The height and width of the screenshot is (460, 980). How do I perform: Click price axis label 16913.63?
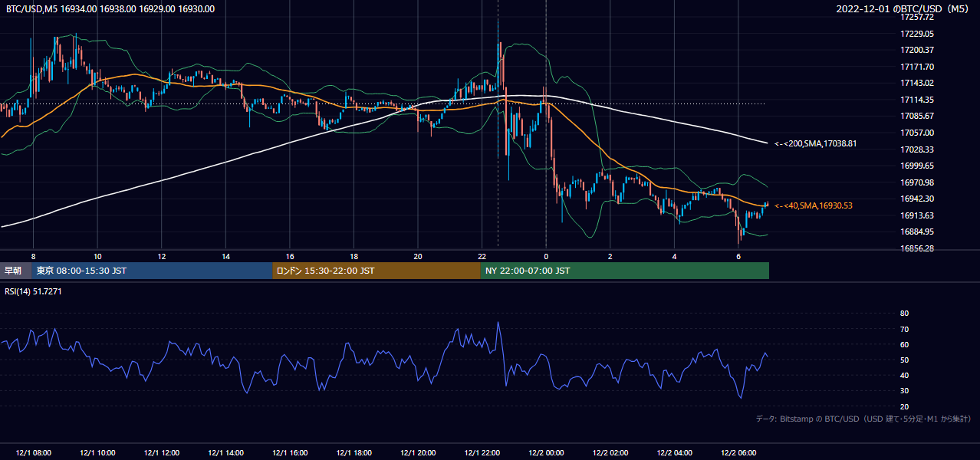point(917,215)
